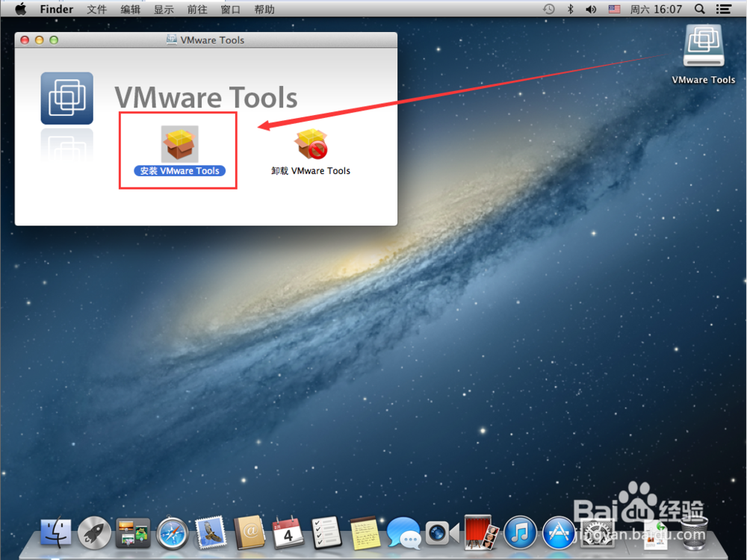The width and height of the screenshot is (747, 560).
Task: Click the VMware Tools disk icon on desktop
Action: coord(704,46)
